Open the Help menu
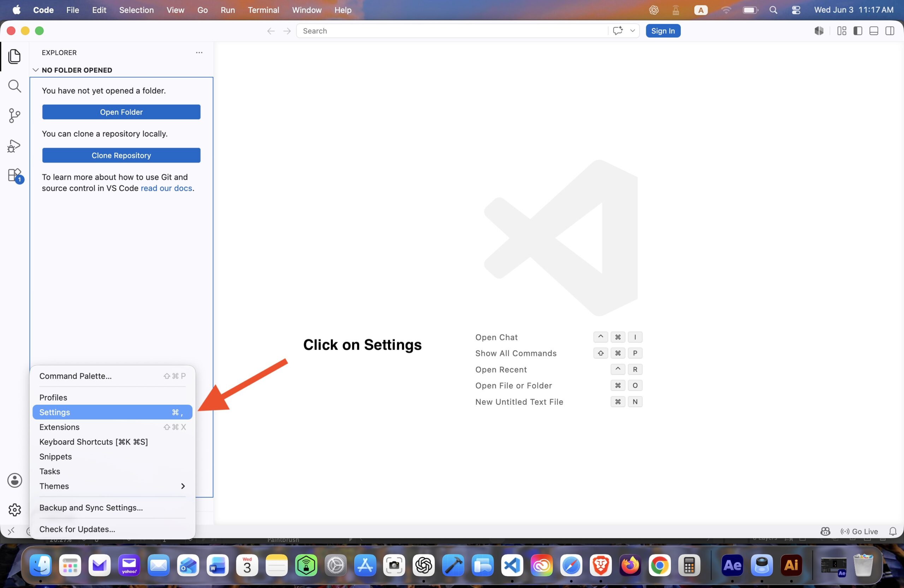The width and height of the screenshot is (904, 588). [343, 10]
